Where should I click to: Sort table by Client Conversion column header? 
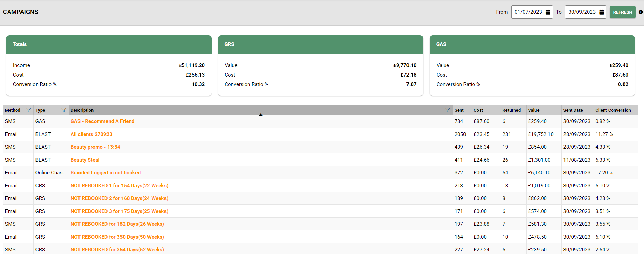pos(613,110)
